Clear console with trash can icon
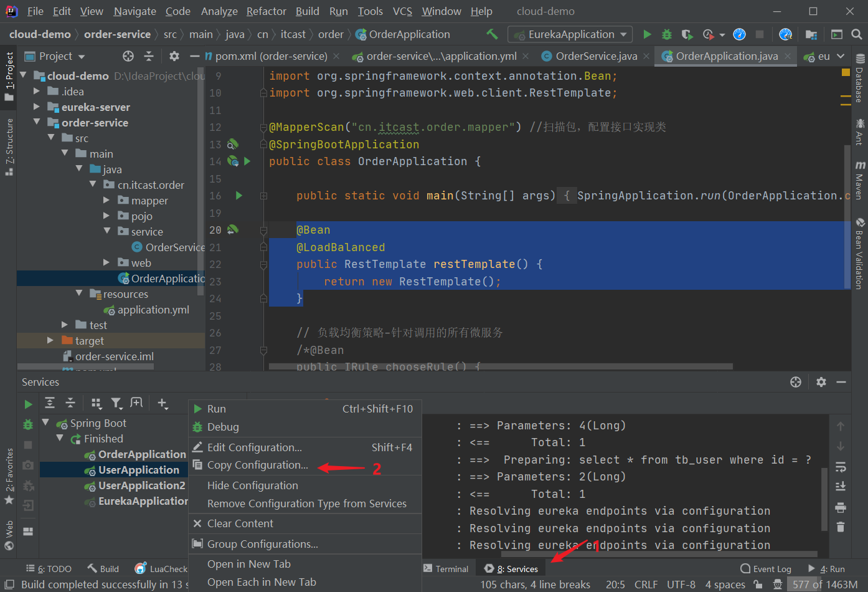The height and width of the screenshot is (592, 868). (x=841, y=527)
